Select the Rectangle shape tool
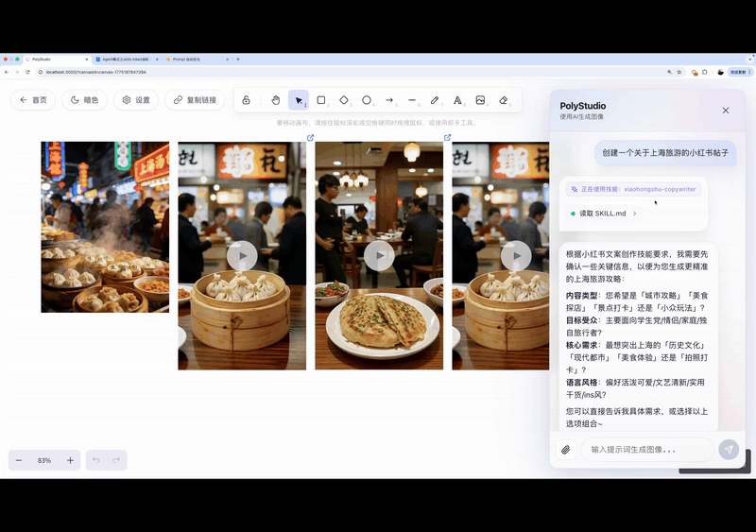The image size is (756, 532). (x=321, y=100)
